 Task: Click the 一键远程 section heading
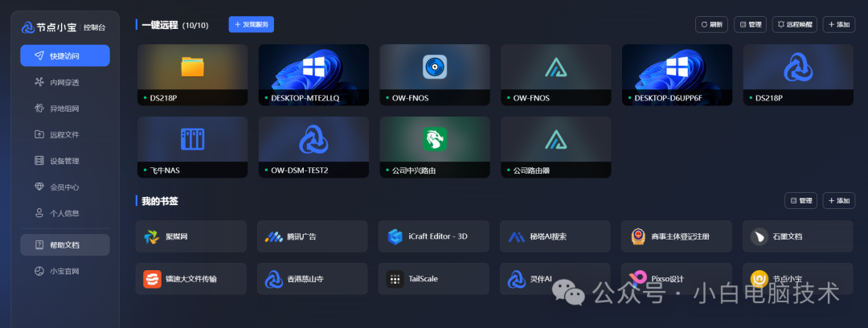point(159,25)
